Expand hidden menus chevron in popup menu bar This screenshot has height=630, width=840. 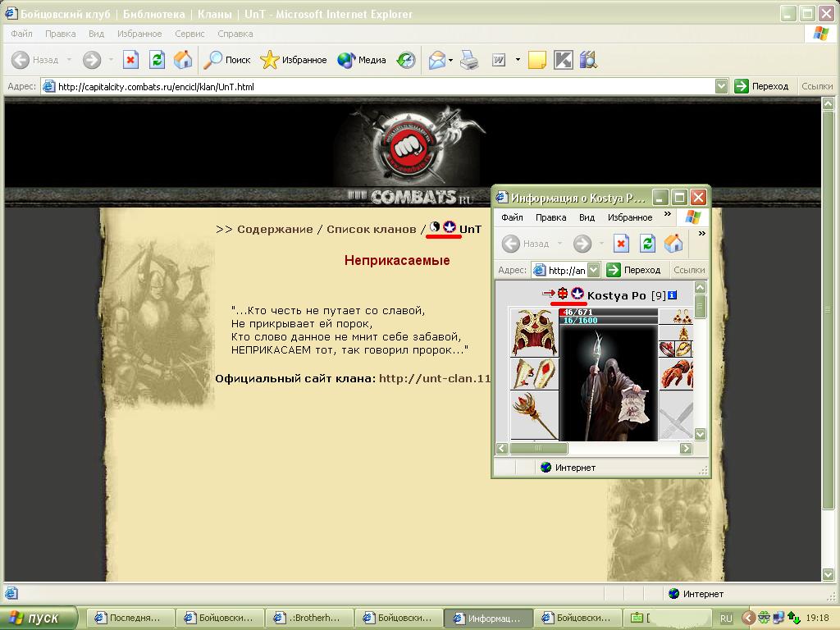point(668,214)
